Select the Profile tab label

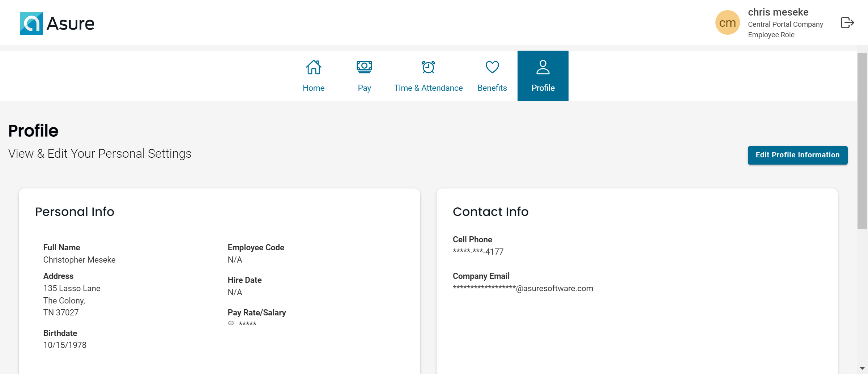pyautogui.click(x=543, y=88)
